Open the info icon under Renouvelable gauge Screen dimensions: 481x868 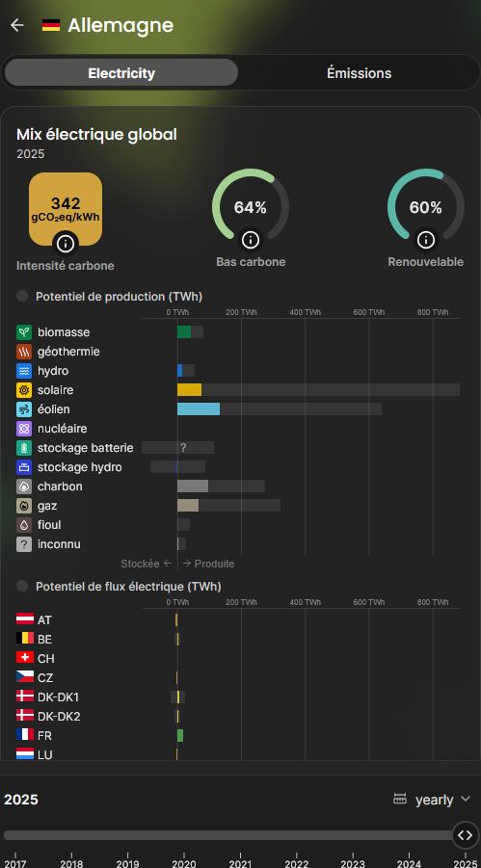(426, 239)
